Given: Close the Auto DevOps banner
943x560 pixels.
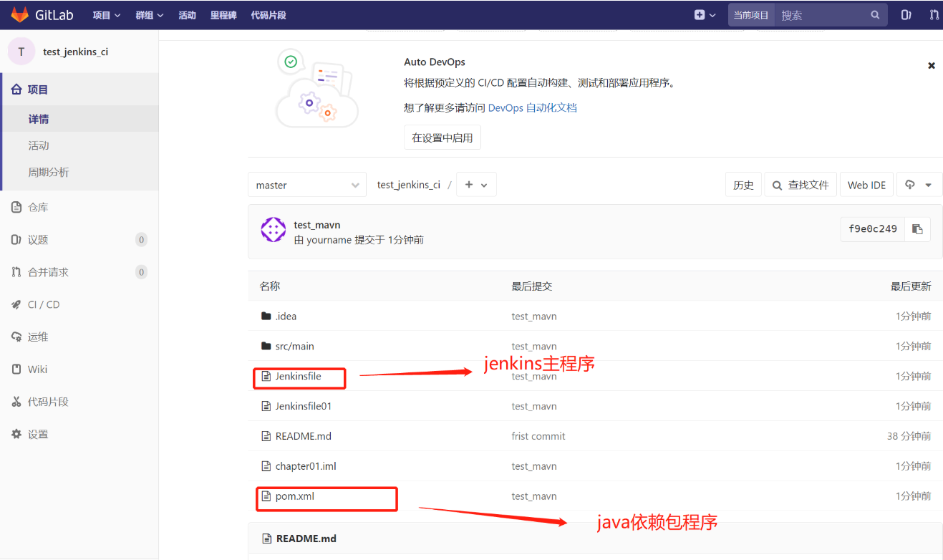Looking at the screenshot, I should 932,65.
